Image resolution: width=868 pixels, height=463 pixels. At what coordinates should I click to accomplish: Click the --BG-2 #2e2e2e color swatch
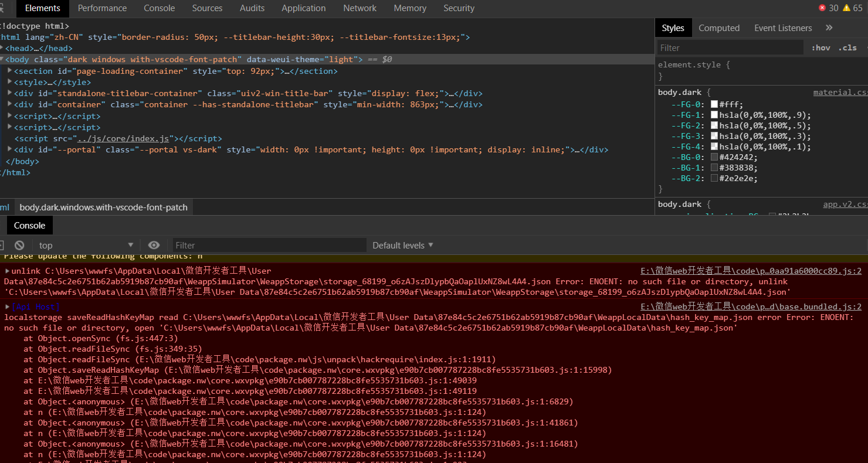click(714, 178)
